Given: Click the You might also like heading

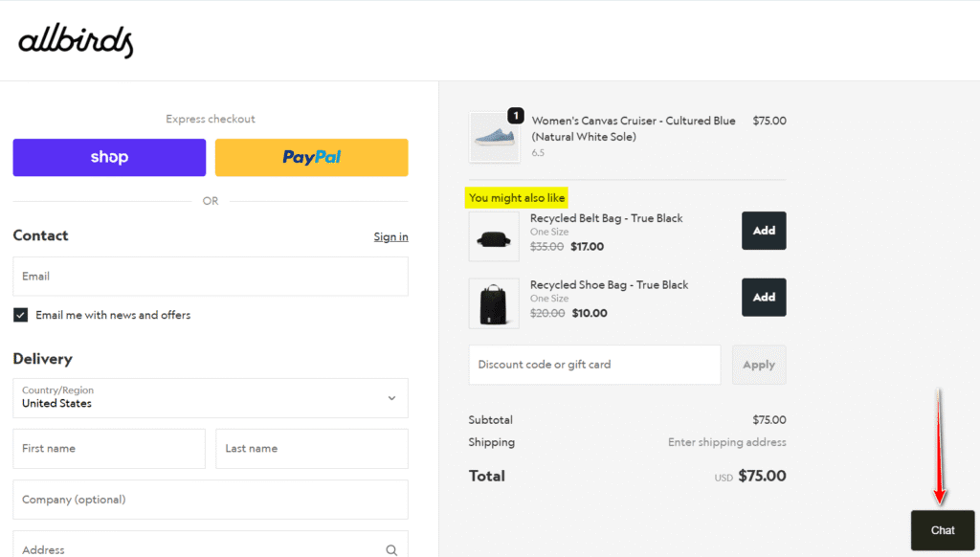Looking at the screenshot, I should coord(517,198).
